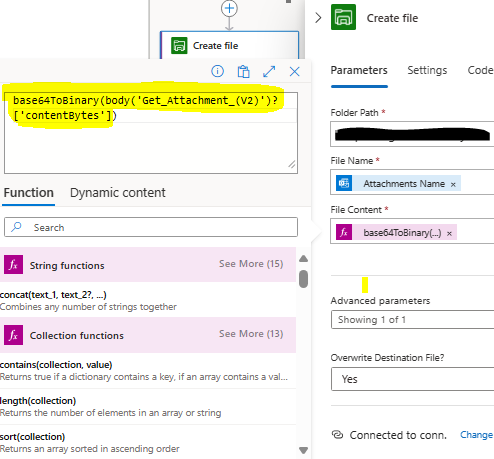This screenshot has width=494, height=459.
Task: Remove the base64ToBinary expression token
Action: click(449, 233)
